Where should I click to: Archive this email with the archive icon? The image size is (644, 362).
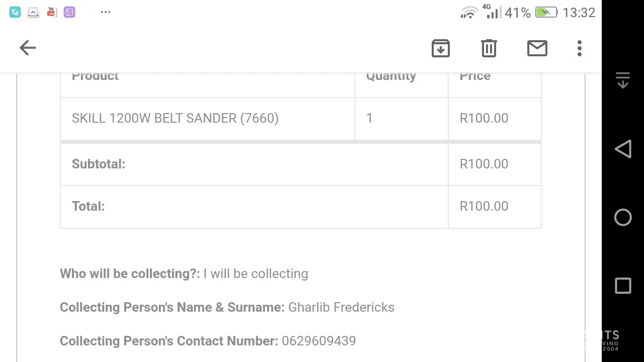point(440,48)
